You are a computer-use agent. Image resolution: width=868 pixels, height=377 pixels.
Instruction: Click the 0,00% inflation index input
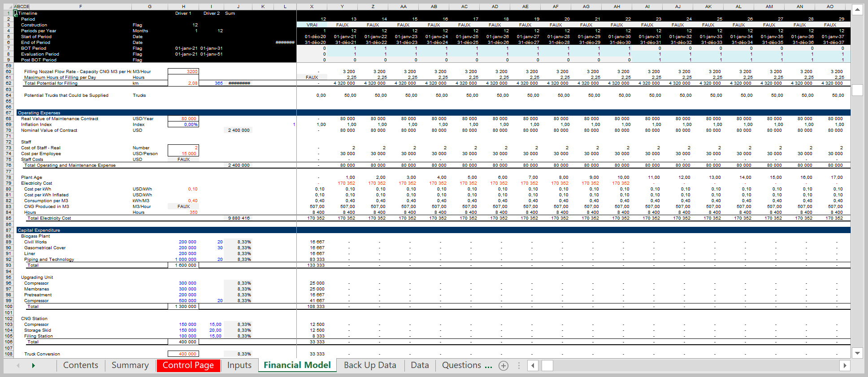(x=183, y=125)
